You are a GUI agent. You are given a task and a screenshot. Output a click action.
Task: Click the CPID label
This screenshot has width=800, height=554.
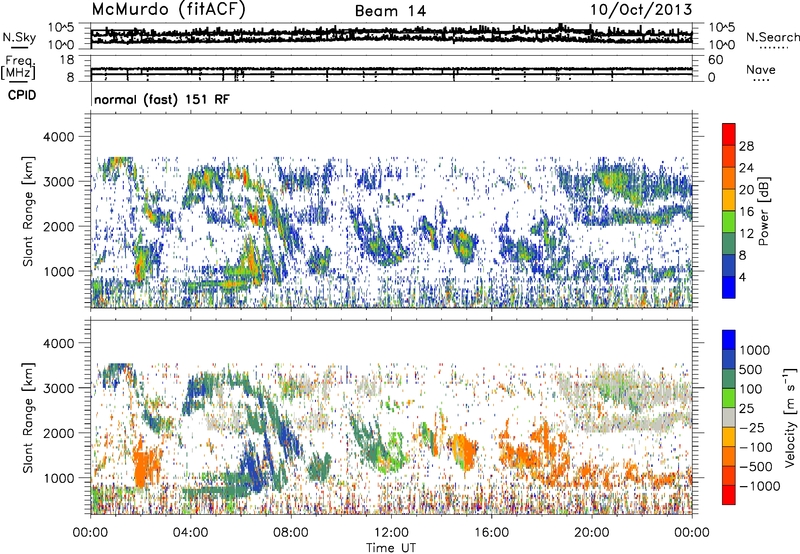22,95
